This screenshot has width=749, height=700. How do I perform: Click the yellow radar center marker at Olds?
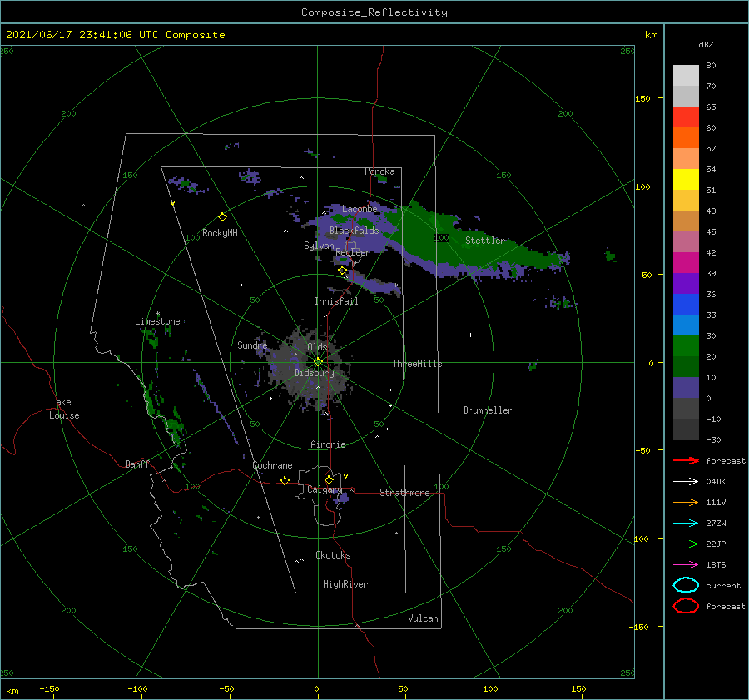pos(318,362)
